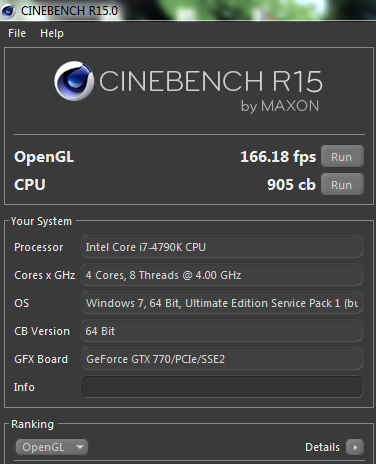This screenshot has height=464, width=376.
Task: Open the Help menu
Action: 52,33
